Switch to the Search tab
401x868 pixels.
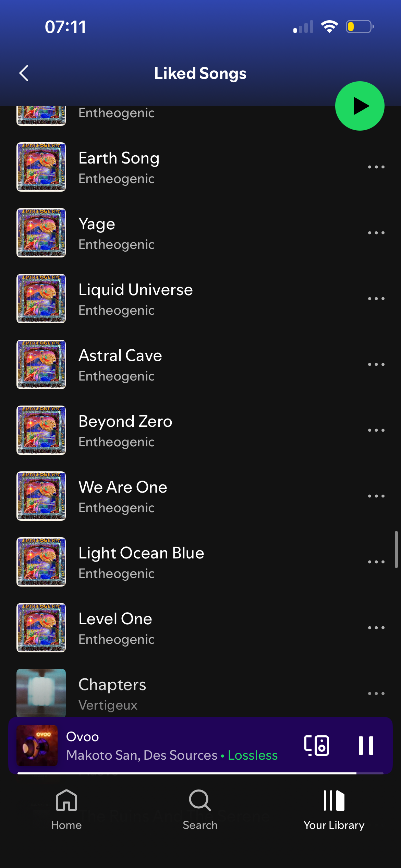[200, 810]
